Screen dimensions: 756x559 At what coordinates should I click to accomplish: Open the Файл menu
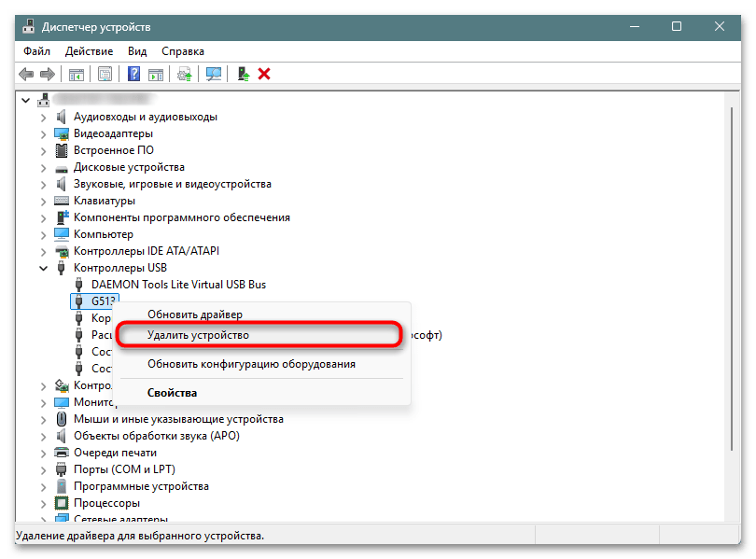point(36,51)
